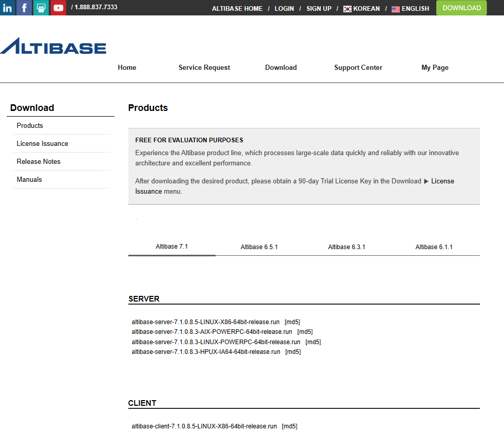Click the Download sidebar heading
504x432 pixels.
coord(32,108)
